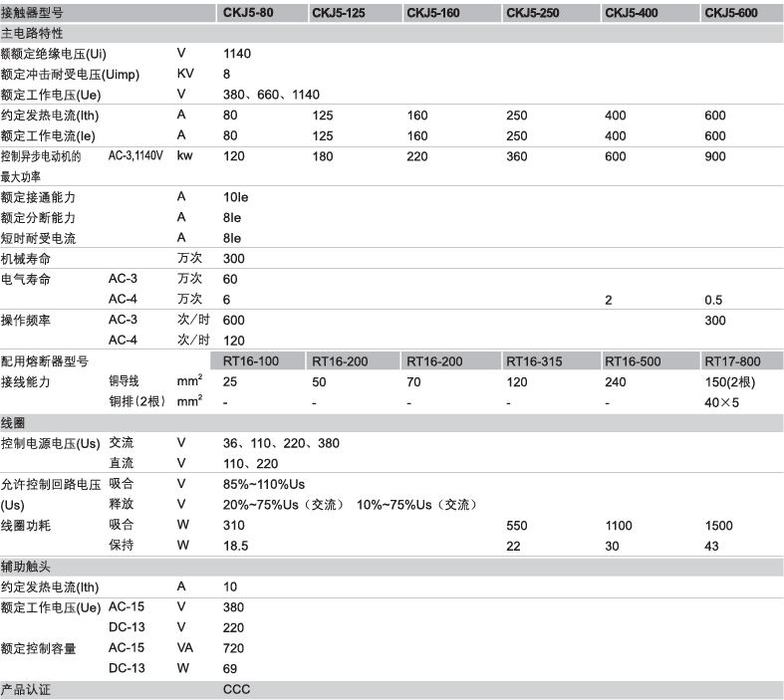Viewport: 784px width, 700px height.
Task: Select the CKJ5-125 column header
Action: point(341,13)
